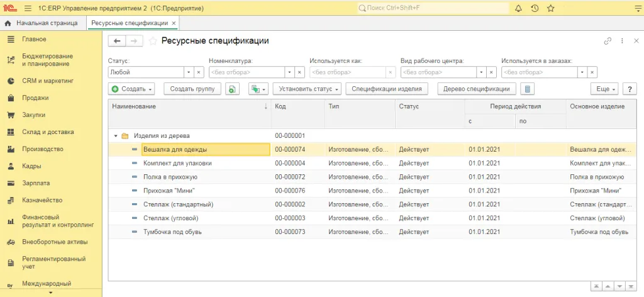Add Ресурсные спецификации to favorites star
The height and width of the screenshot is (297, 644).
153,41
